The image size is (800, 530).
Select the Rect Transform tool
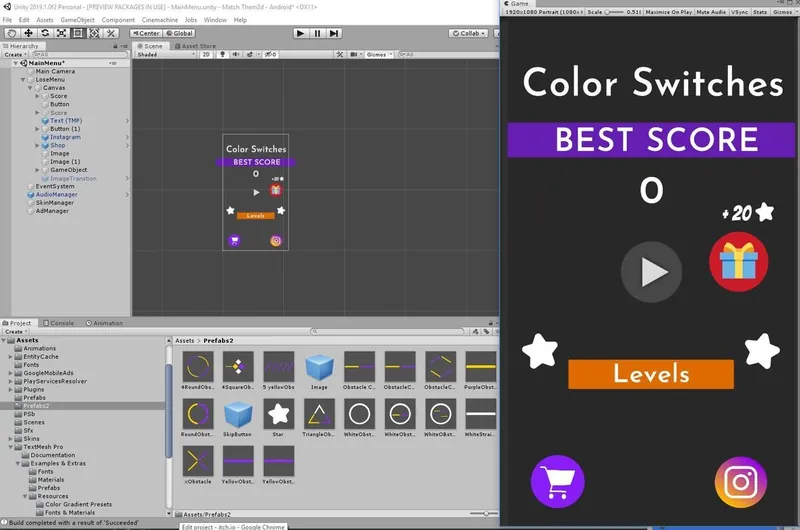pos(78,33)
